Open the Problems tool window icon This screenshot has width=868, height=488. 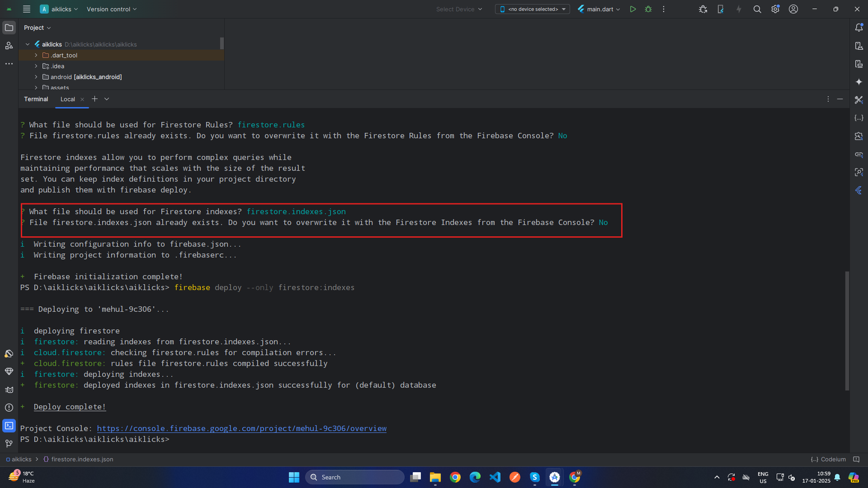[9, 408]
